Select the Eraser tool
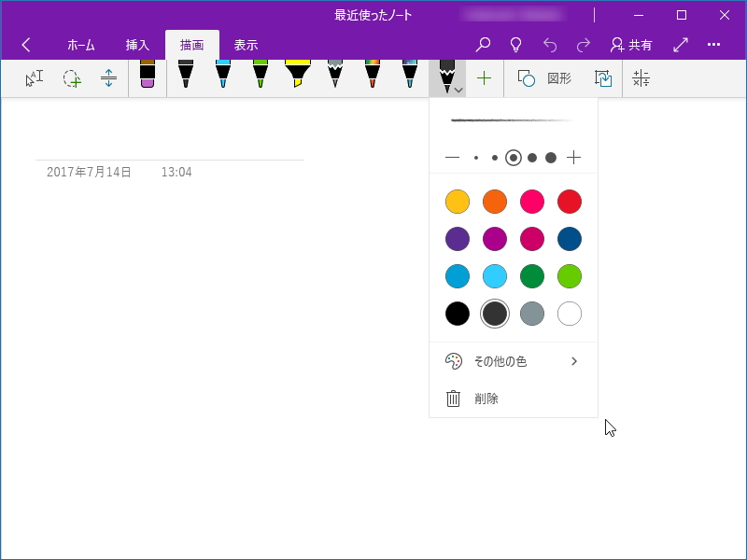Viewport: 747px width, 560px height. tap(149, 77)
